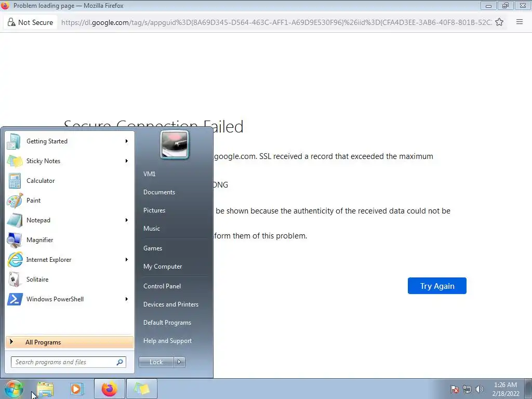532x399 pixels.
Task: Click the Start orb button
Action: point(14,389)
